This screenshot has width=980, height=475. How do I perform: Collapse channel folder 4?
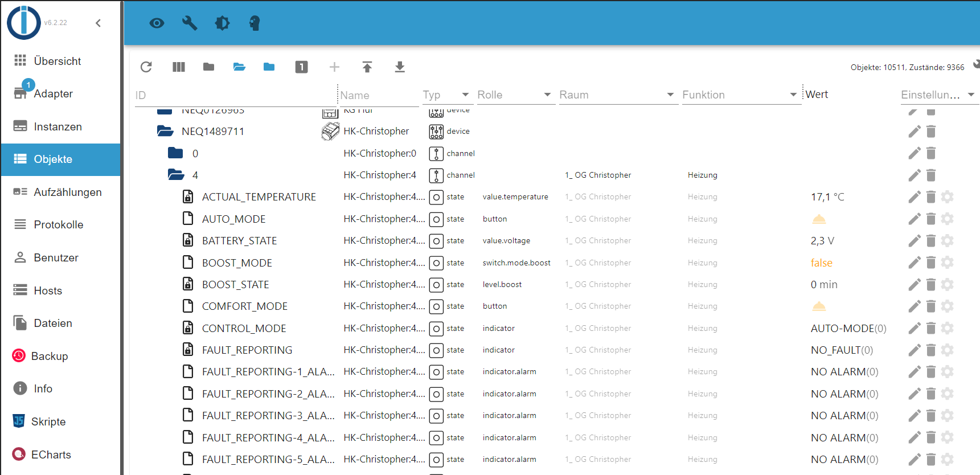pyautogui.click(x=176, y=175)
